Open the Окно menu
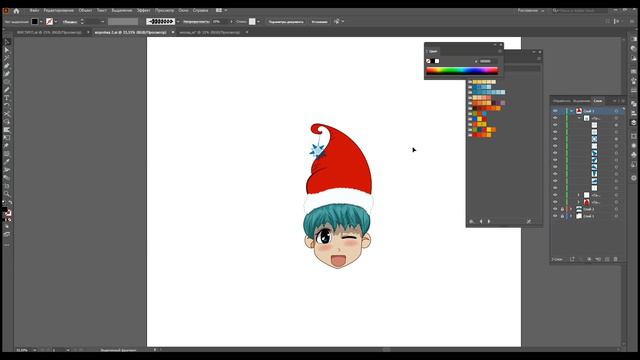Image resolution: width=640 pixels, height=360 pixels. pos(183,10)
